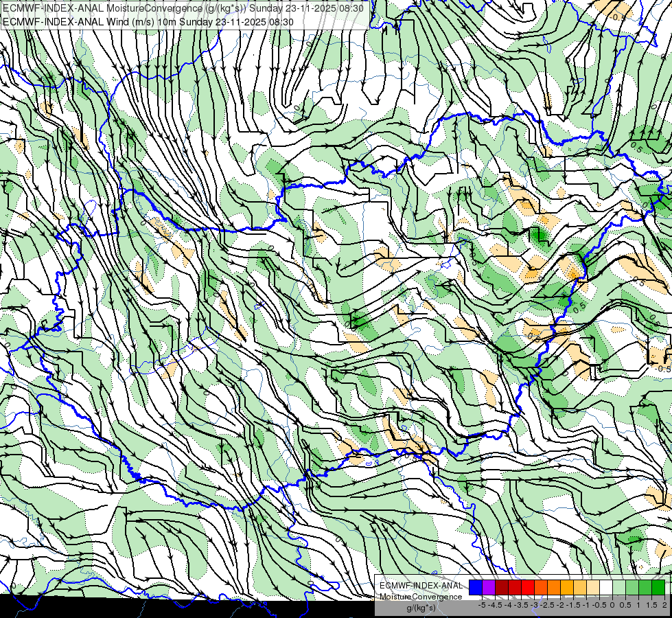672x618 pixels.
Task: Click the orange swatch between -2.5 and -2
Action: [554, 587]
